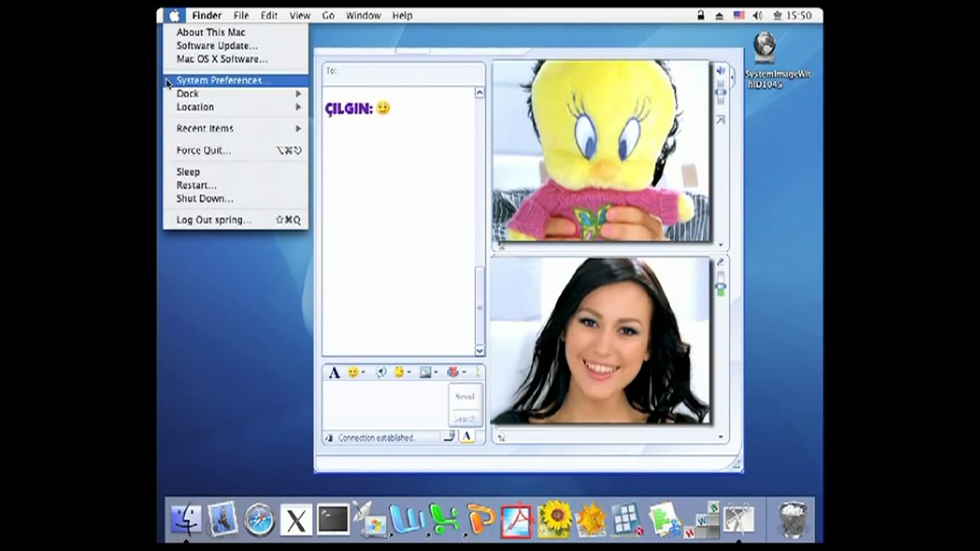The width and height of the screenshot is (980, 551).
Task: Open contact webcam options dropdown arrow
Action: coord(720,246)
